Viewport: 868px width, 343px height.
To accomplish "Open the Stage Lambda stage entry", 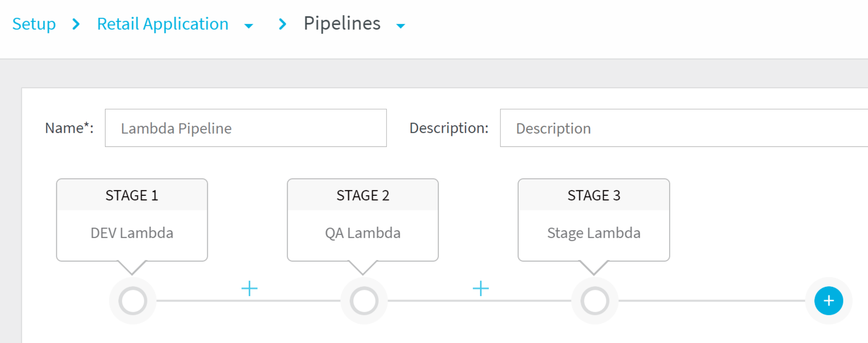I will 594,233.
